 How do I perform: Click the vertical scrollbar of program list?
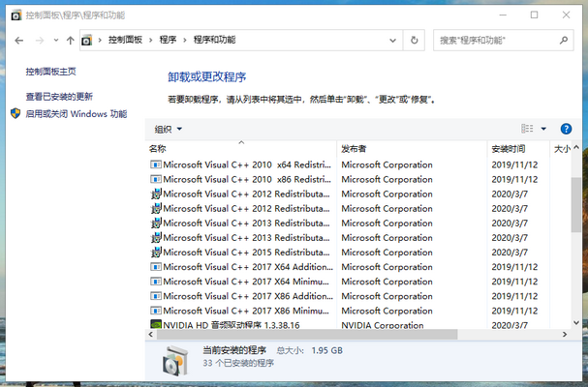[x=577, y=232]
